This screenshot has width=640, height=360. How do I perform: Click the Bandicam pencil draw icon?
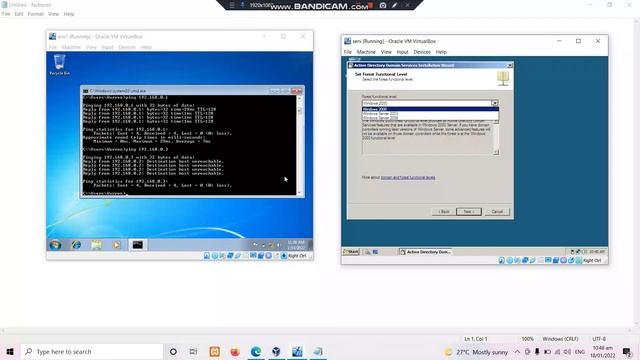click(395, 5)
